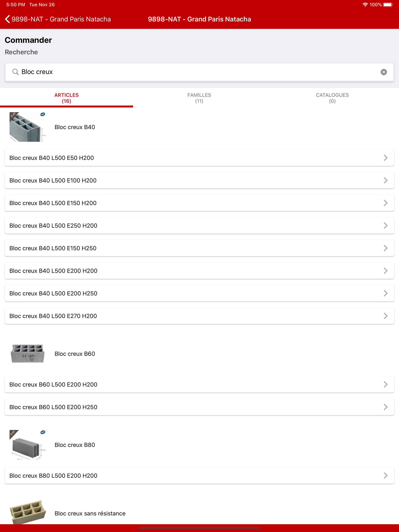This screenshot has width=399, height=532.
Task: Tap the magnifying glass search icon
Action: point(15,72)
